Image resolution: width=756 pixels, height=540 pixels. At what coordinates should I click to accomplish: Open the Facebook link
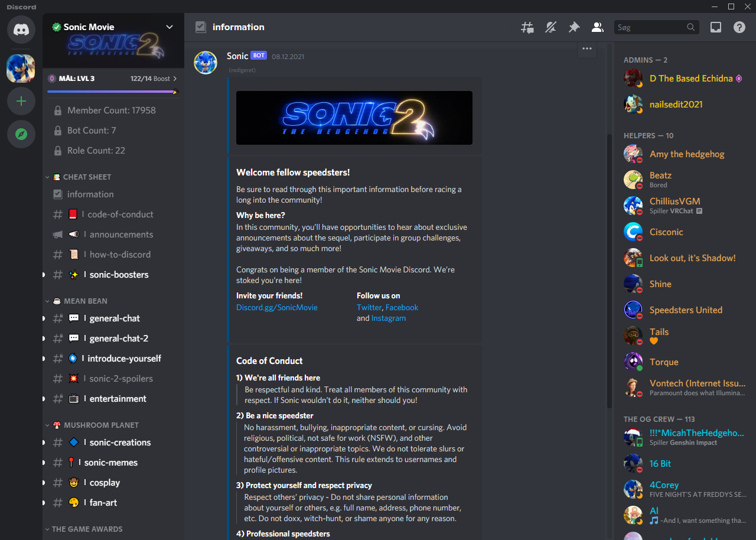(402, 308)
